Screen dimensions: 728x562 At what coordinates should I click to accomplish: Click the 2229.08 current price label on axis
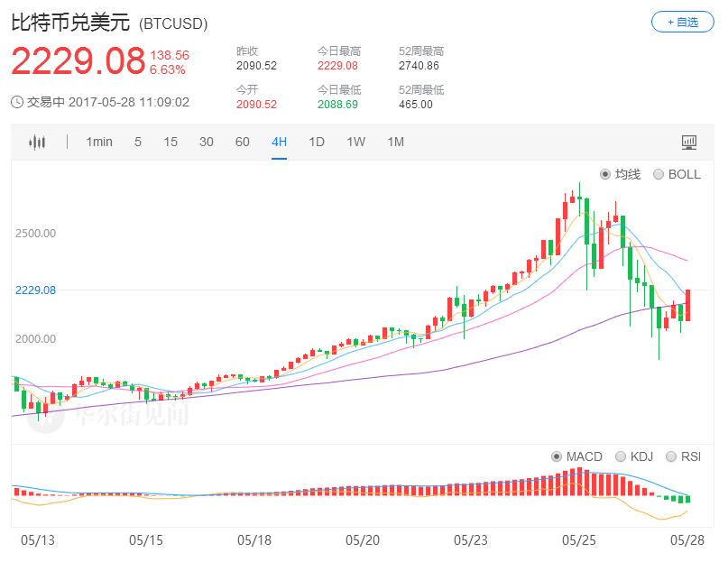[x=35, y=290]
